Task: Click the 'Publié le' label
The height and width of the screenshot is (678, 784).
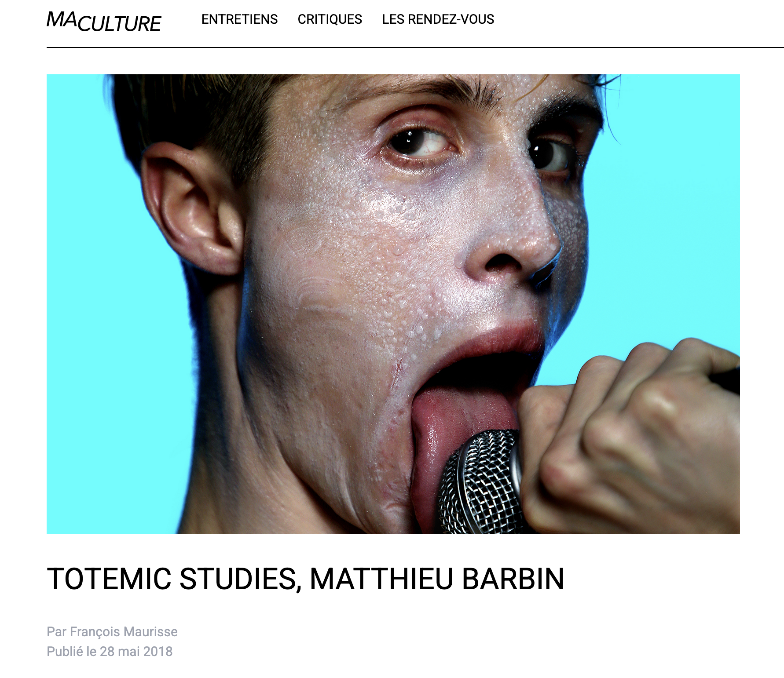Action: pyautogui.click(x=71, y=651)
